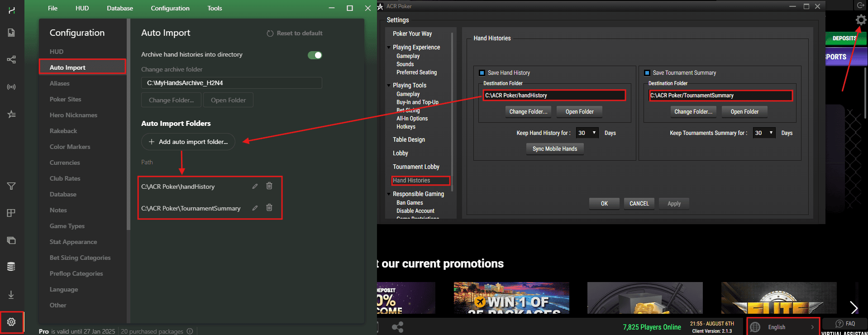
Task: Collapse the Playing Tools tree section
Action: pyautogui.click(x=389, y=85)
